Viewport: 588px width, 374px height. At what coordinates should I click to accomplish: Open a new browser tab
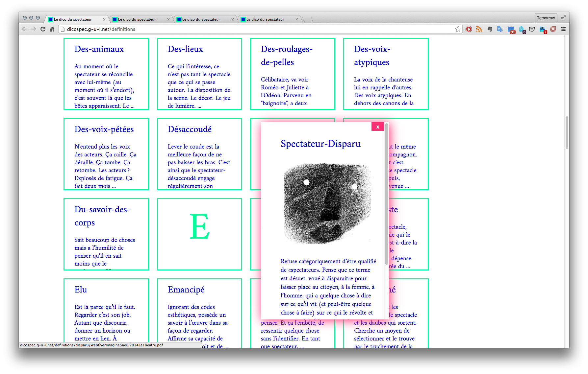[x=308, y=19]
